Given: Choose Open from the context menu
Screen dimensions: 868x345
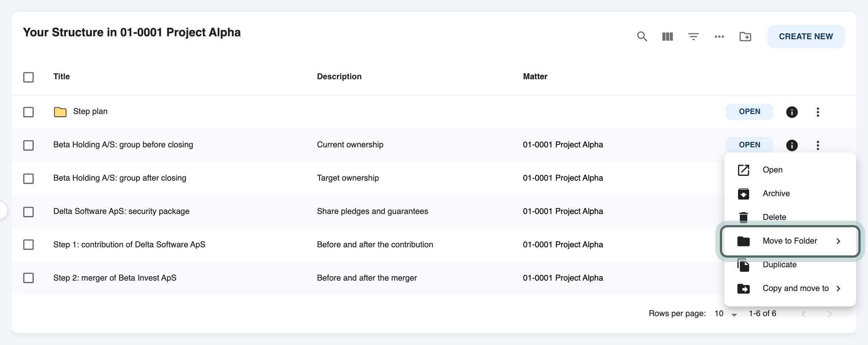Looking at the screenshot, I should [x=790, y=170].
